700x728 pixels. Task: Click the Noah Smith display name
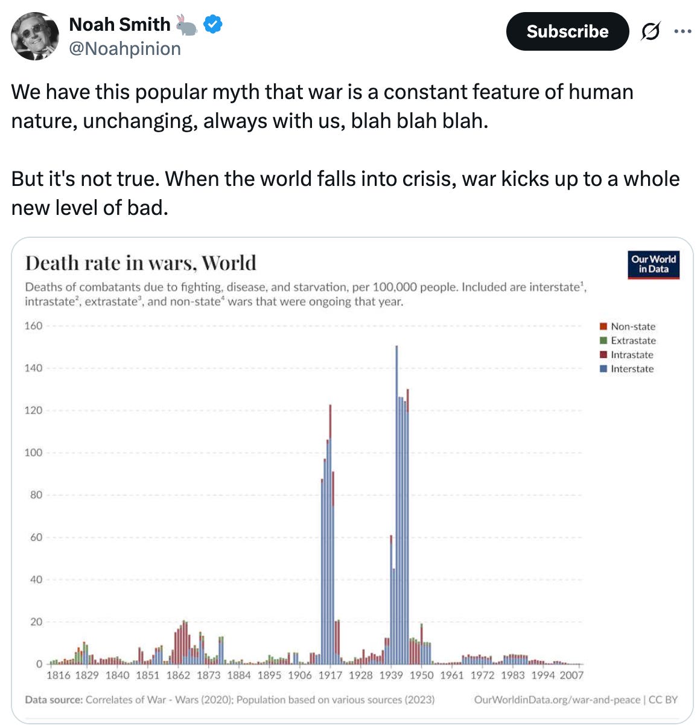pyautogui.click(x=119, y=24)
